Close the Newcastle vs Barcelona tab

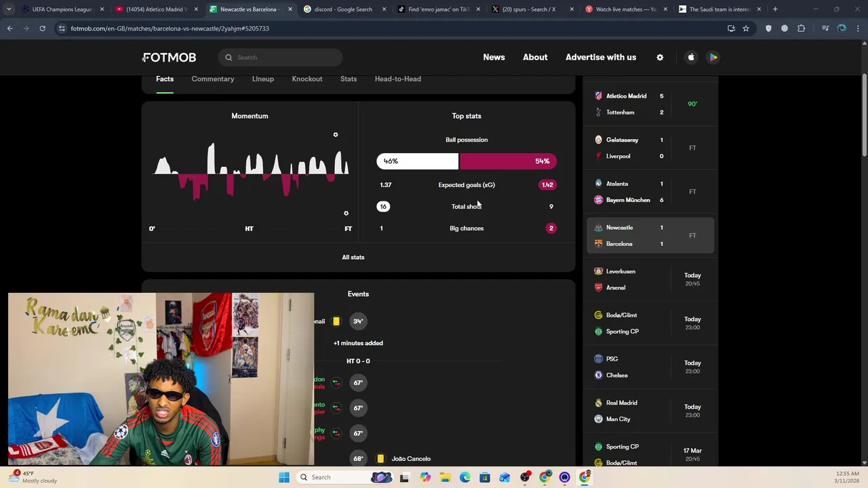pyautogui.click(x=290, y=9)
